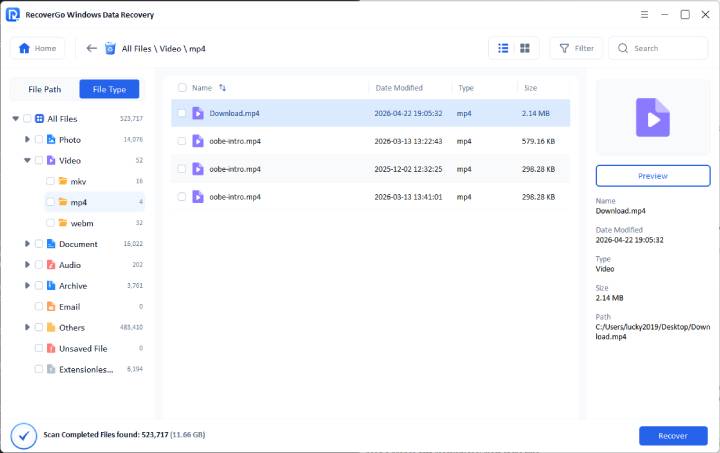
Task: Switch to list view
Action: tap(503, 48)
